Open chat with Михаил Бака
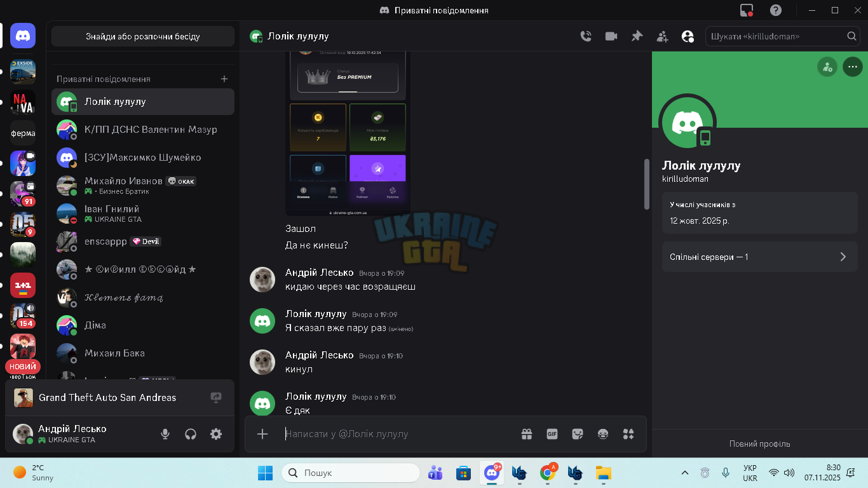This screenshot has height=488, width=868. 143,353
